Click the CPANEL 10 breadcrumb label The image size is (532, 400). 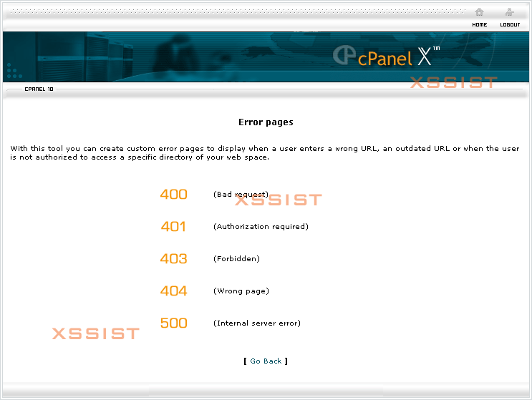(39, 89)
